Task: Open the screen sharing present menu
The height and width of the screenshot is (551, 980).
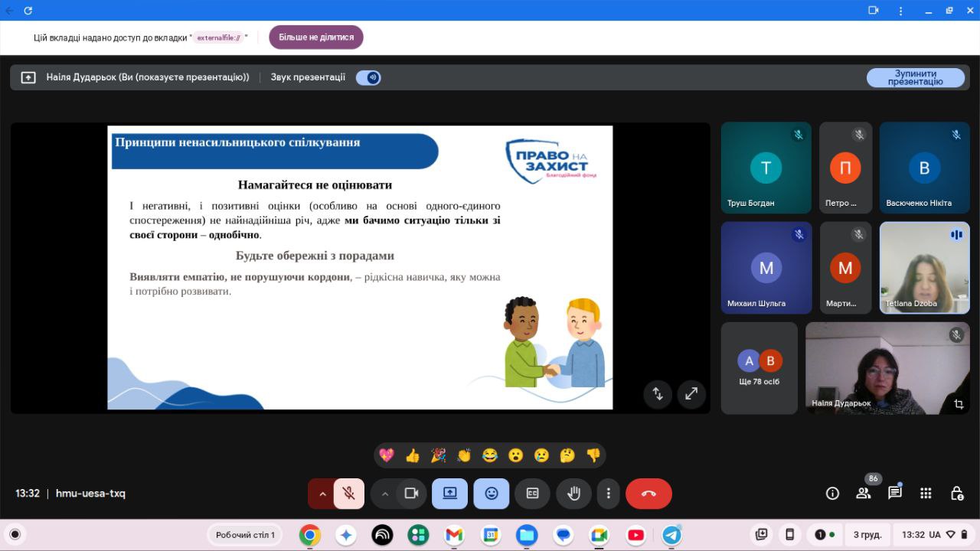Action: (449, 494)
